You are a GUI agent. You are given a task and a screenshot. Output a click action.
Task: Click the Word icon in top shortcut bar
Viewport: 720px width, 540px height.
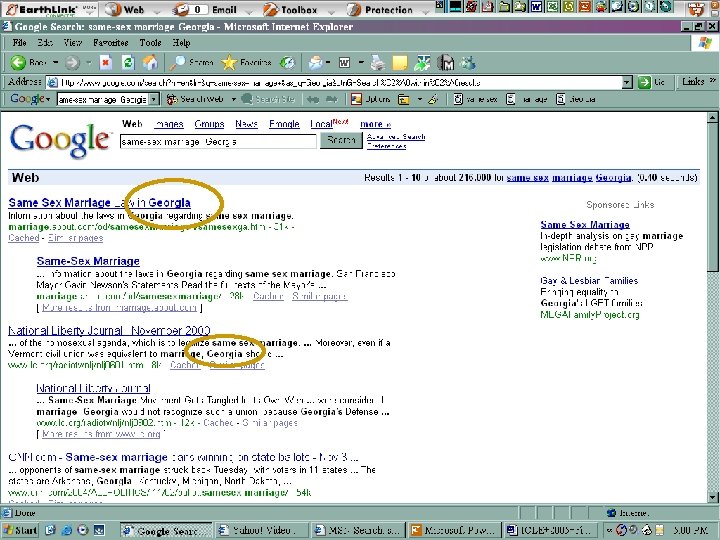coord(536,6)
